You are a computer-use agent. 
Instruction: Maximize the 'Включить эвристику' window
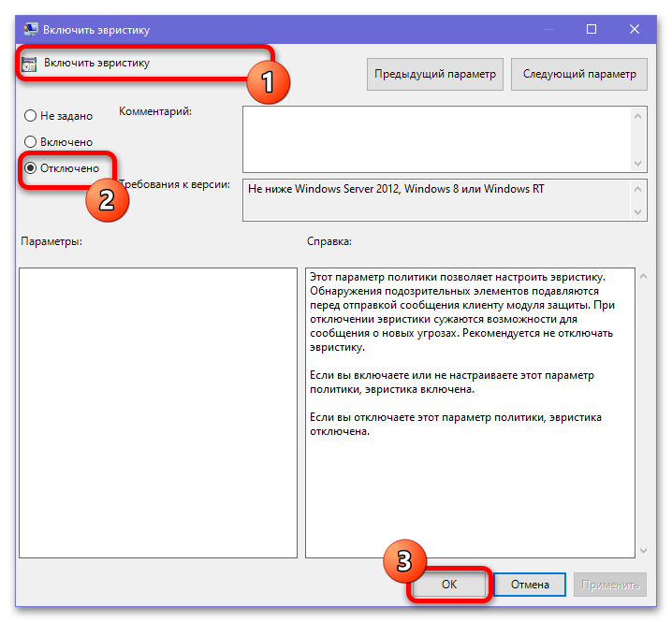[592, 29]
